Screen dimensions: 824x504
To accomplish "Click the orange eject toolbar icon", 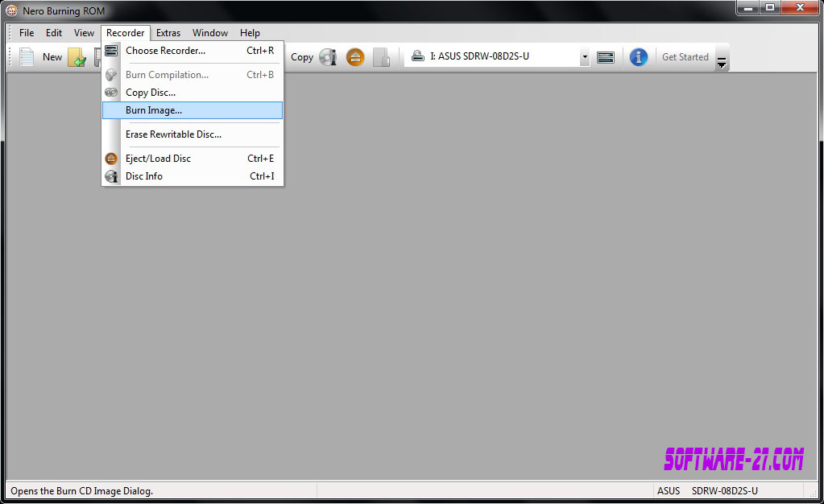I will pyautogui.click(x=355, y=56).
